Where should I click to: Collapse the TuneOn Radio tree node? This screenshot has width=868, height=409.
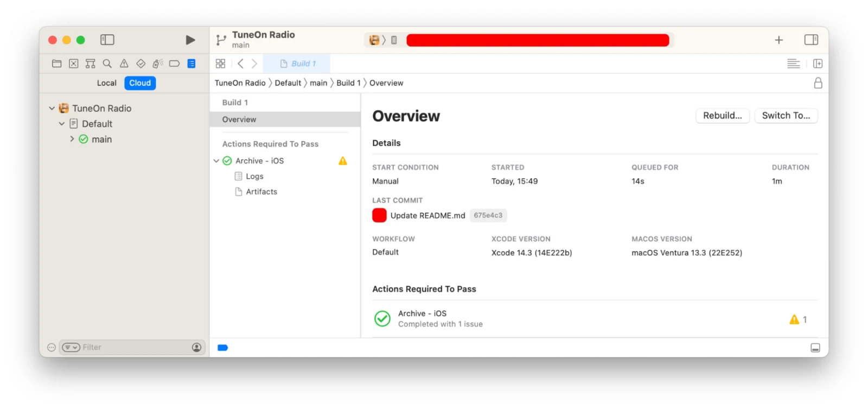(52, 109)
